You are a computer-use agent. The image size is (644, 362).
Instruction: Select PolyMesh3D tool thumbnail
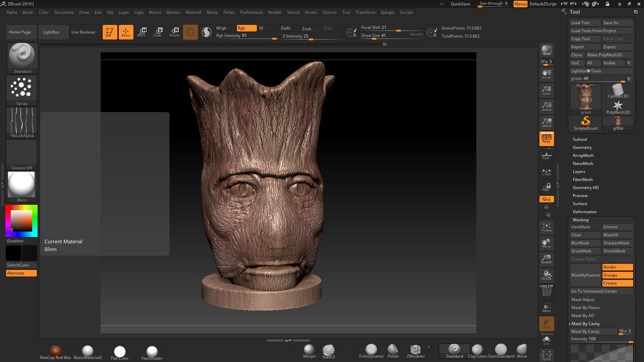tap(618, 107)
